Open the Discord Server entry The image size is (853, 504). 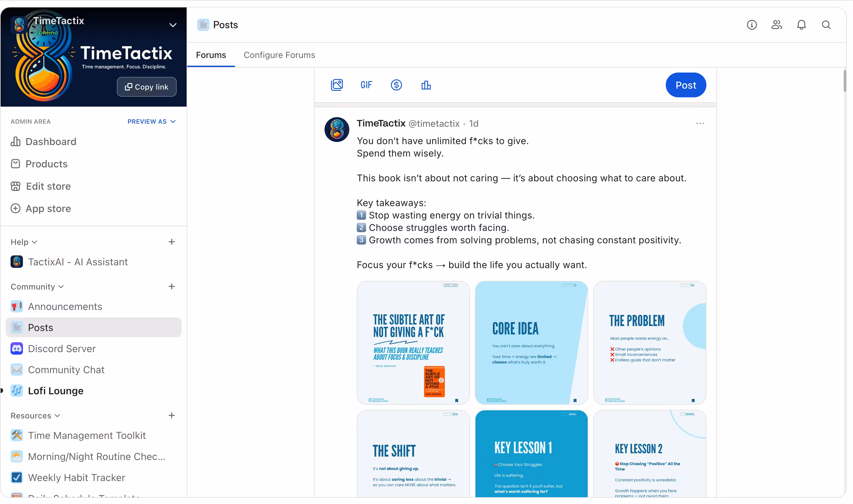93,348
